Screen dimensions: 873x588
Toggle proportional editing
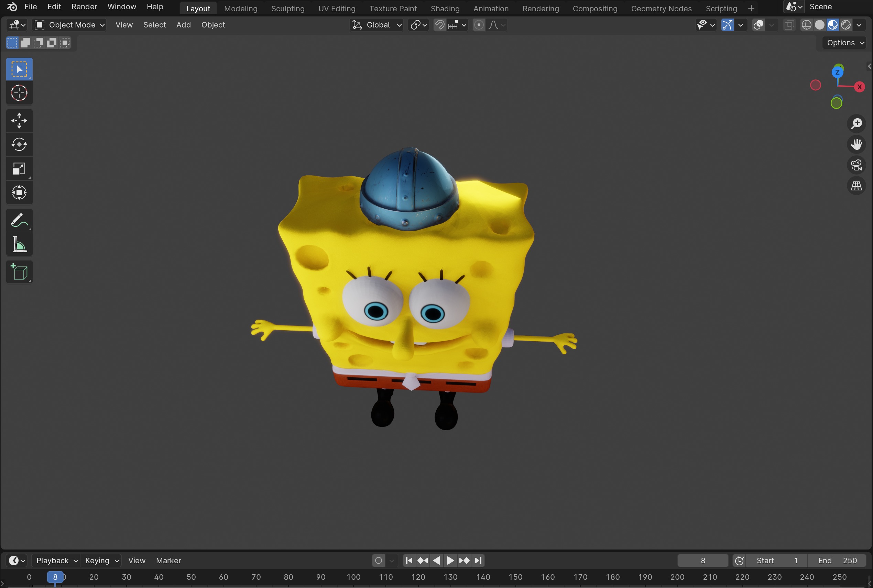tap(479, 25)
